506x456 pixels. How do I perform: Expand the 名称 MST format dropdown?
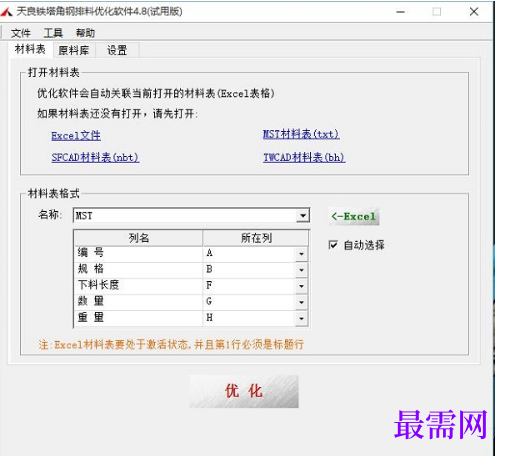click(303, 216)
